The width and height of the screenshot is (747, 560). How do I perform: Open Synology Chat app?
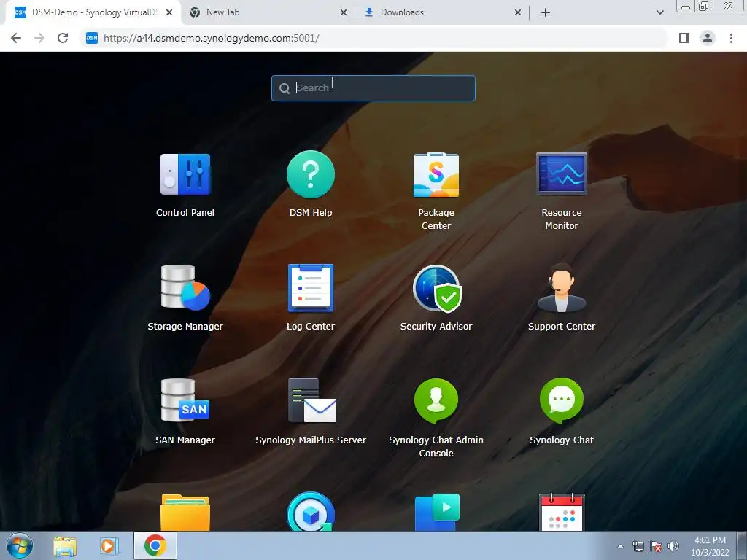point(561,401)
